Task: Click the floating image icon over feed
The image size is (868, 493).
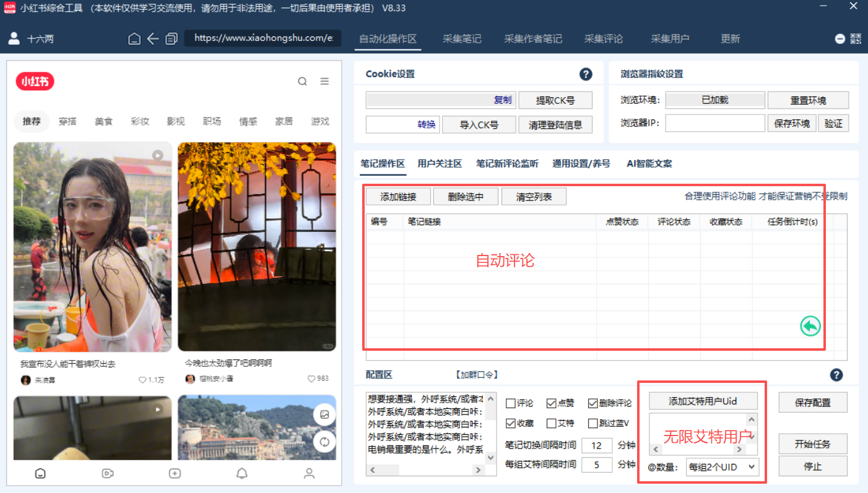Action: click(324, 415)
